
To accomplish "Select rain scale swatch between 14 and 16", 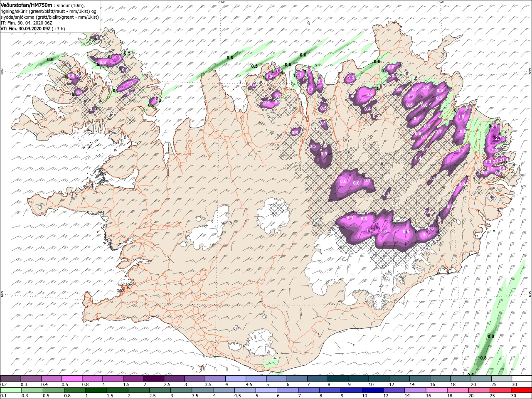I will click(414, 390).
